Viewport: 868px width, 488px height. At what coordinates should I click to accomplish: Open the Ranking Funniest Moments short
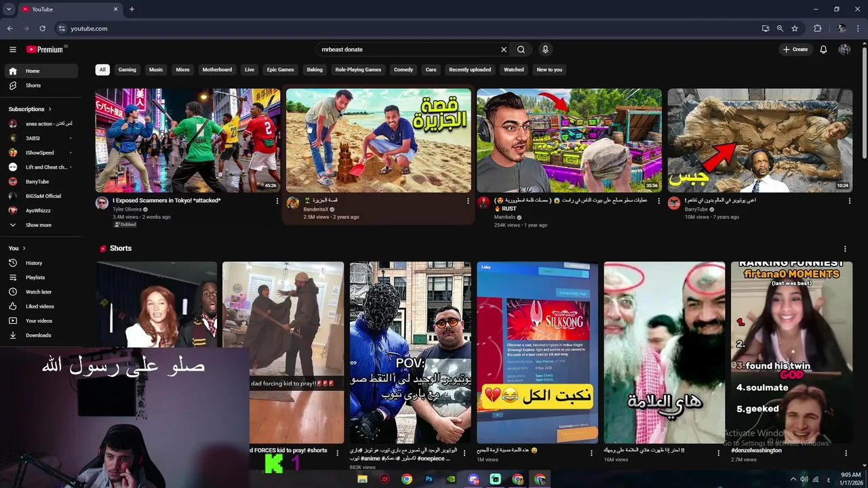(791, 352)
